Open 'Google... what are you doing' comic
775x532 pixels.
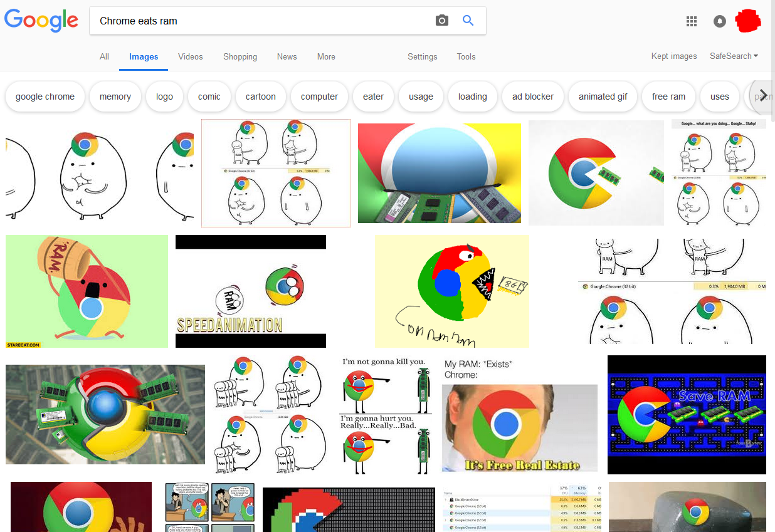click(719, 173)
